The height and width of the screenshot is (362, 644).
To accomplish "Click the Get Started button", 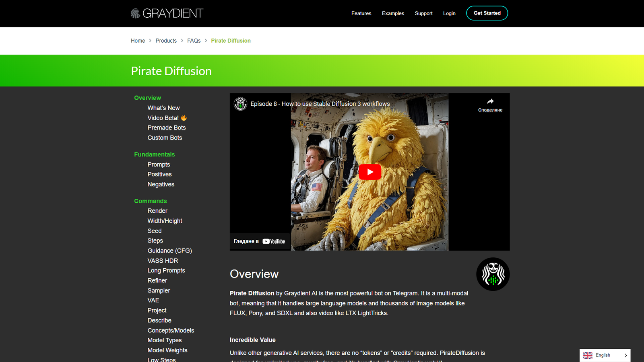I will [487, 13].
